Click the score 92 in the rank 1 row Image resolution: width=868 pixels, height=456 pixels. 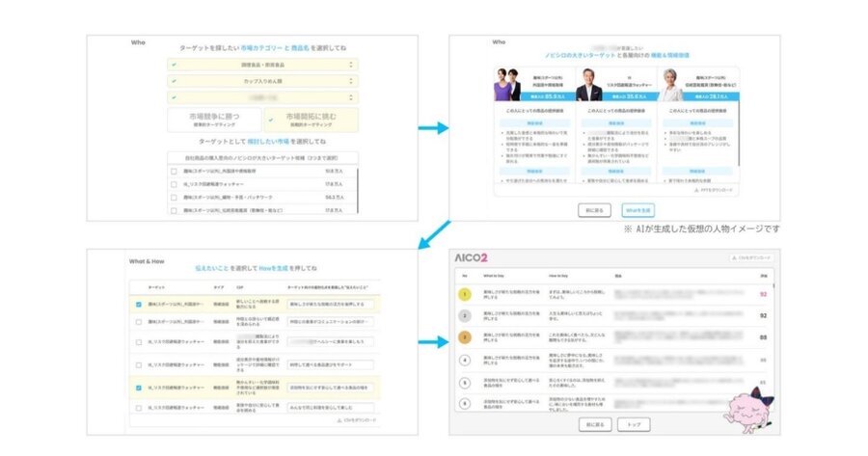[764, 294]
